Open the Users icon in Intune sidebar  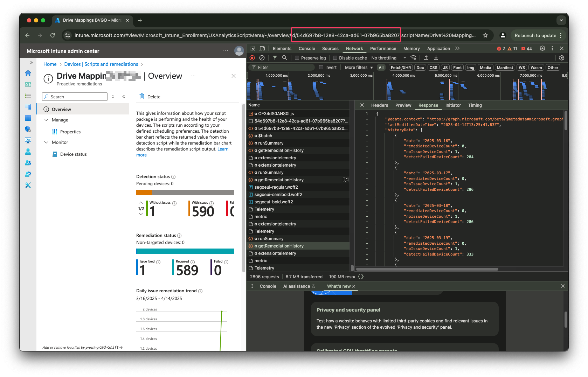tap(28, 152)
